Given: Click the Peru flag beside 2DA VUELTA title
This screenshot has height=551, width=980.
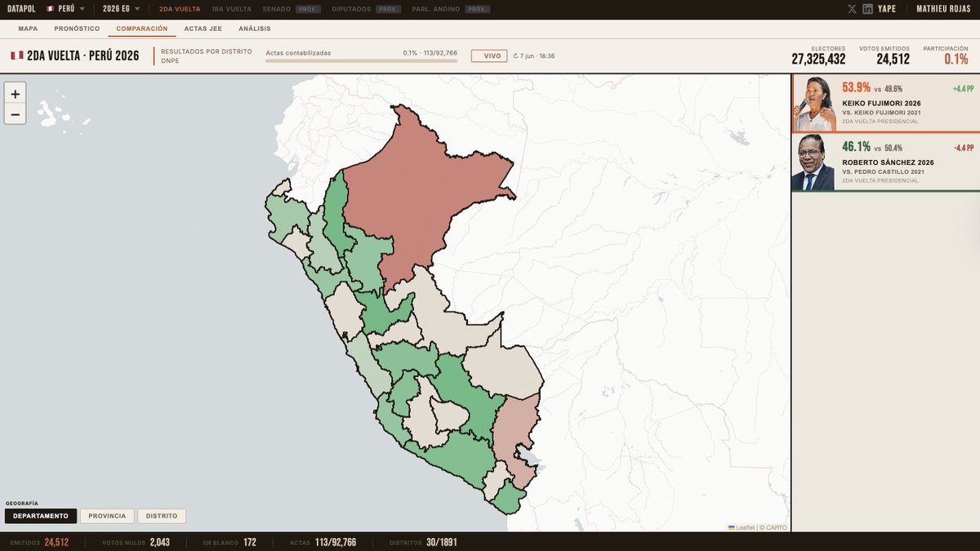Looking at the screenshot, I should (x=16, y=56).
